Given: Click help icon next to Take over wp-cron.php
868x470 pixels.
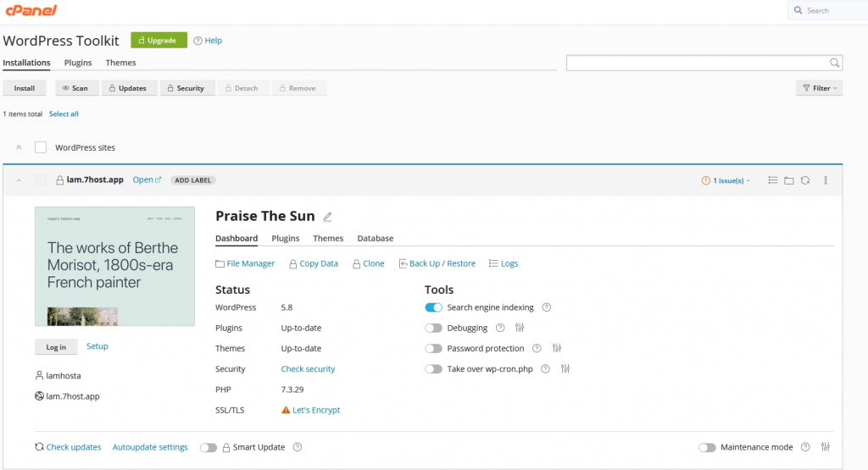Looking at the screenshot, I should pyautogui.click(x=545, y=369).
